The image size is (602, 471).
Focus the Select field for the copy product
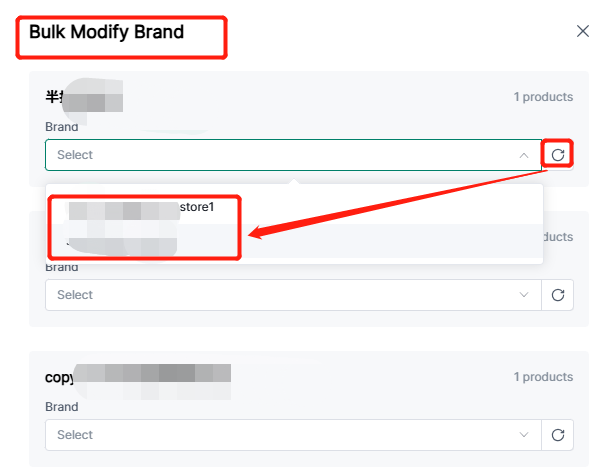coord(280,435)
